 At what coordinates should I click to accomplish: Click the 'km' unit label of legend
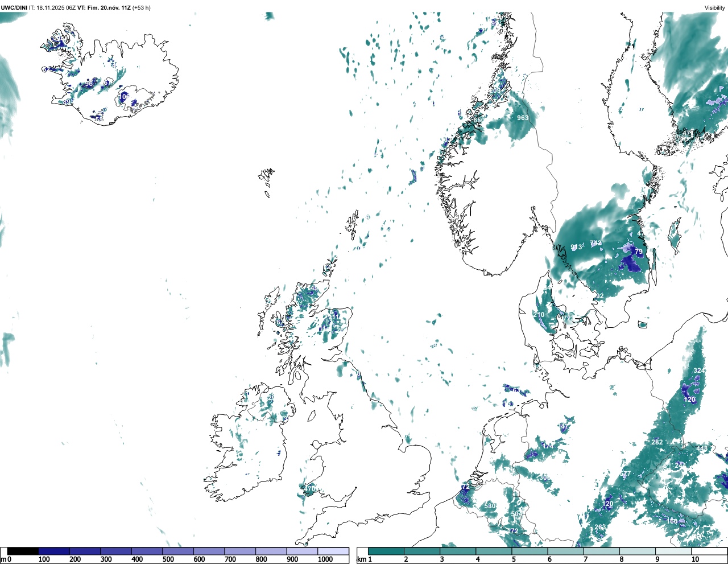click(361, 559)
